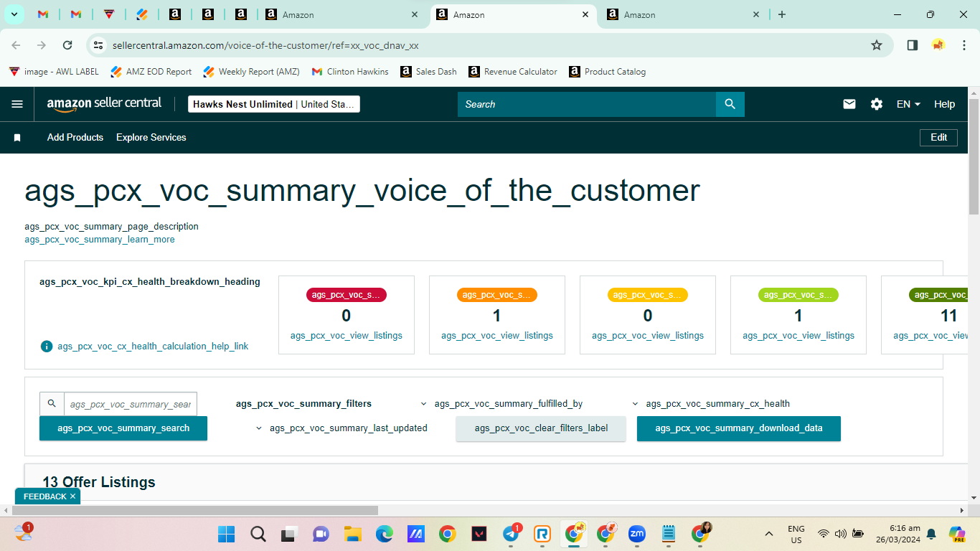Click the ags_pcx_voc_clear_filters_label button

pos(541,428)
